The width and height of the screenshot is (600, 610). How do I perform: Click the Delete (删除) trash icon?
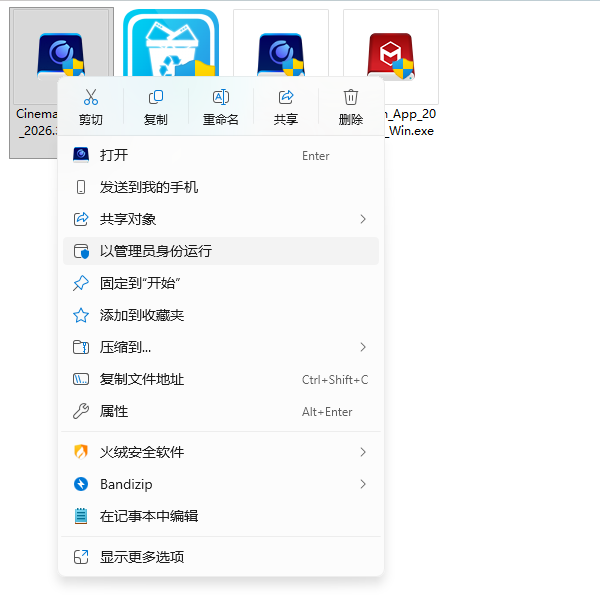coord(351,97)
